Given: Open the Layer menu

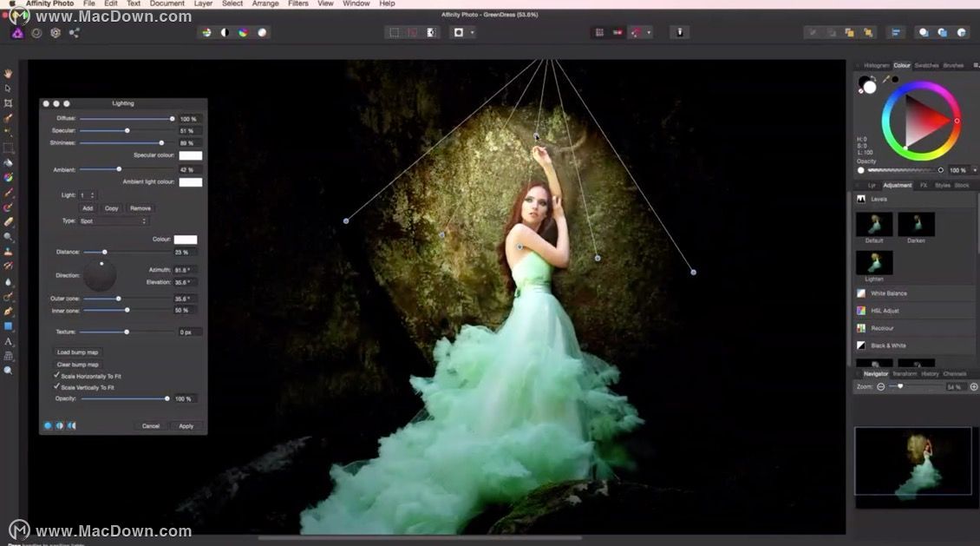Looking at the screenshot, I should [x=203, y=3].
